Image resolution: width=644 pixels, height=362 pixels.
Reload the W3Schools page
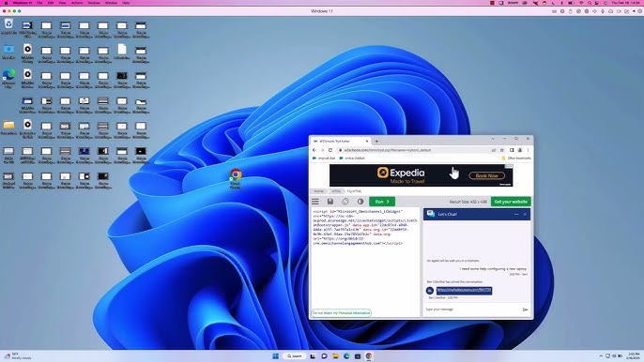pyautogui.click(x=330, y=150)
